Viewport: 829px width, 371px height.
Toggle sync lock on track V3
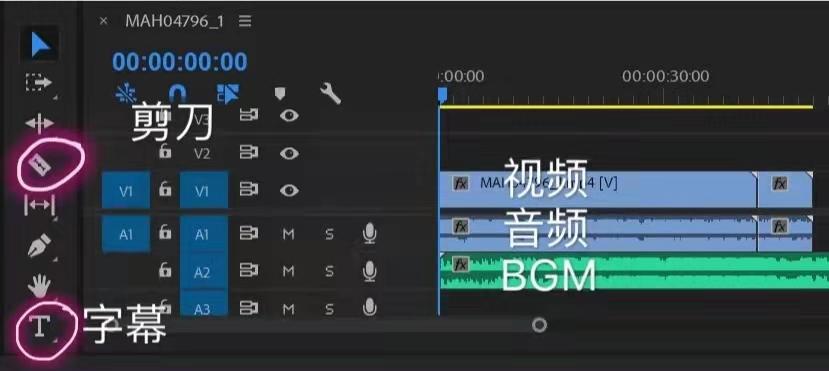pyautogui.click(x=248, y=115)
